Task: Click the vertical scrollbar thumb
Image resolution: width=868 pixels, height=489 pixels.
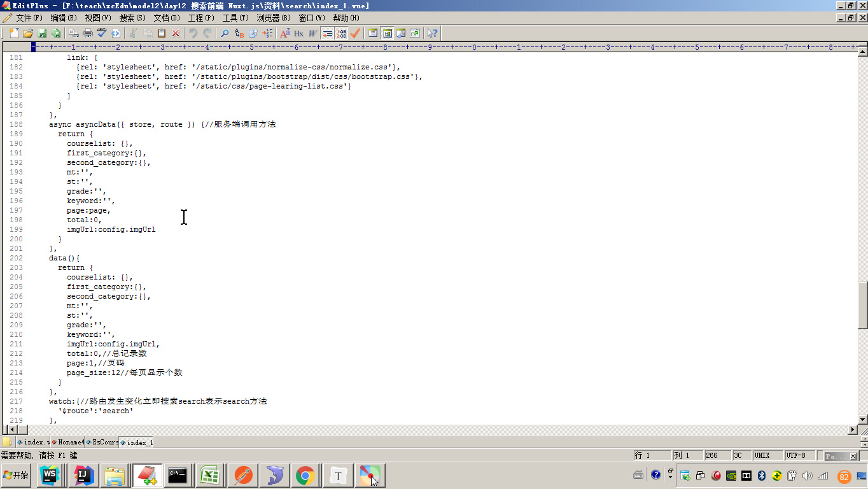Action: pyautogui.click(x=863, y=306)
